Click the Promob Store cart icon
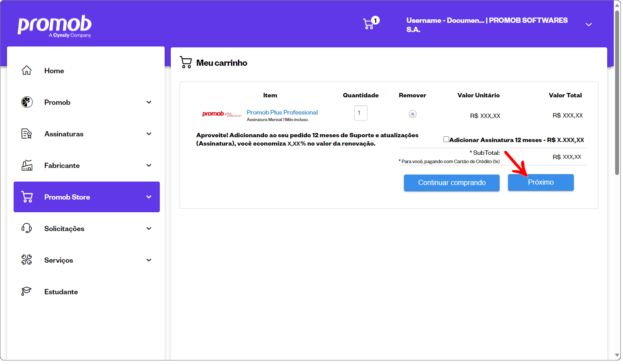 [x=27, y=197]
